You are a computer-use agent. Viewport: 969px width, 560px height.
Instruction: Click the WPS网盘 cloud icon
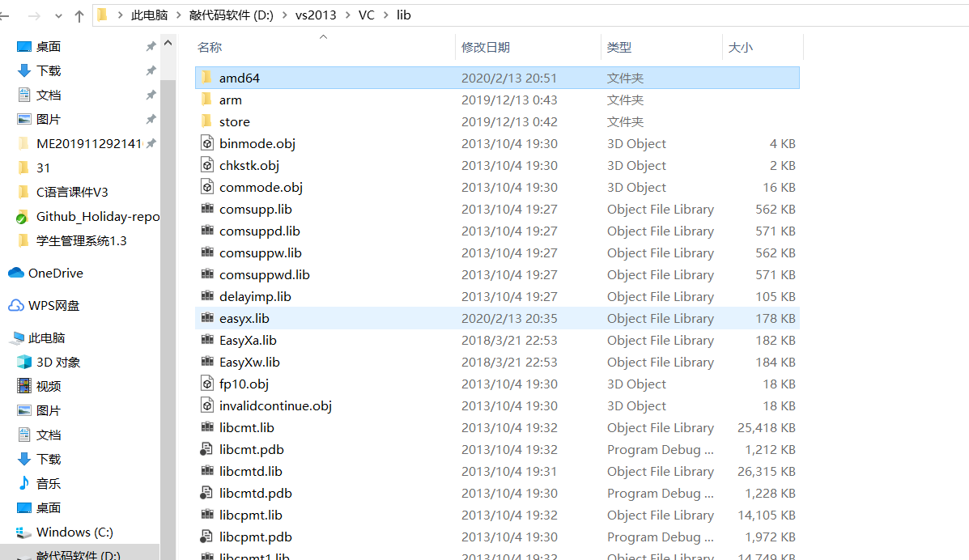coord(16,305)
